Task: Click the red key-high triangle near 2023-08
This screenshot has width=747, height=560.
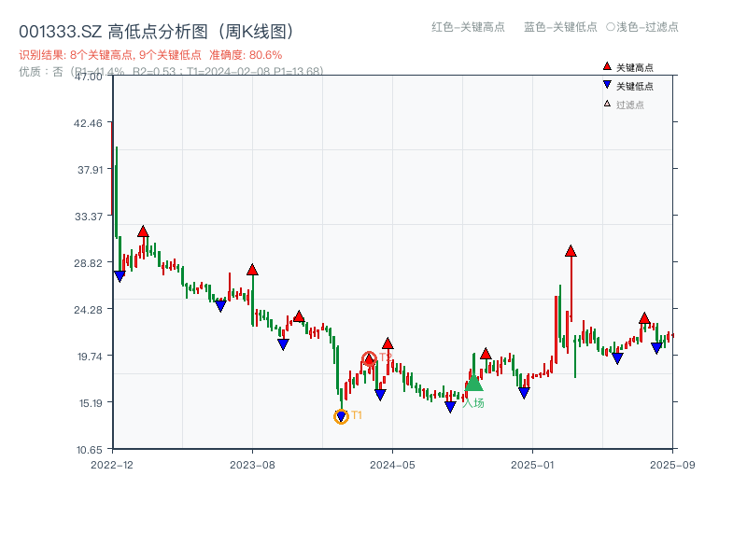Action: (x=252, y=269)
